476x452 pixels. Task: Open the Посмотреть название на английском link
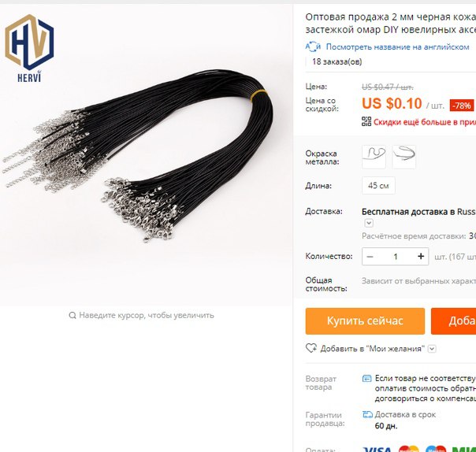[x=397, y=47]
